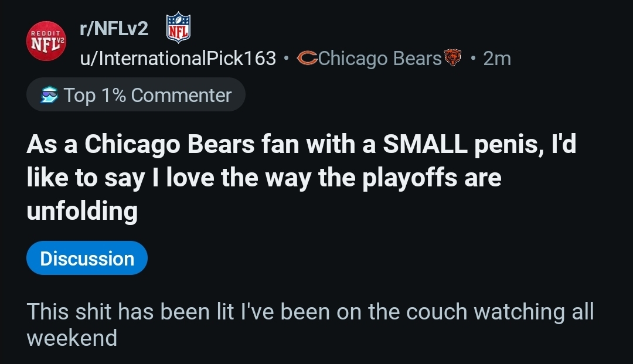Click the NFL shield logo icon
Viewport: 633px width, 364px height.
coord(178,28)
